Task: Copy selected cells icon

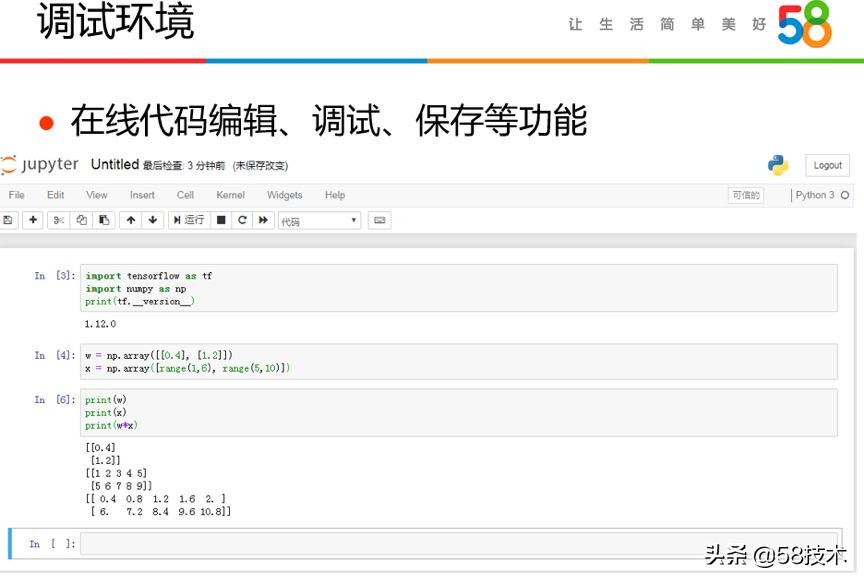Action: pyautogui.click(x=82, y=220)
